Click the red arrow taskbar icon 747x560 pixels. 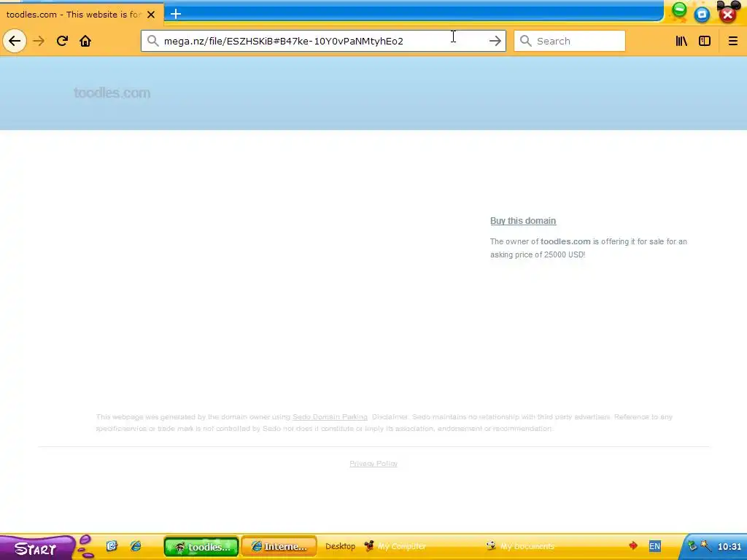click(x=633, y=545)
